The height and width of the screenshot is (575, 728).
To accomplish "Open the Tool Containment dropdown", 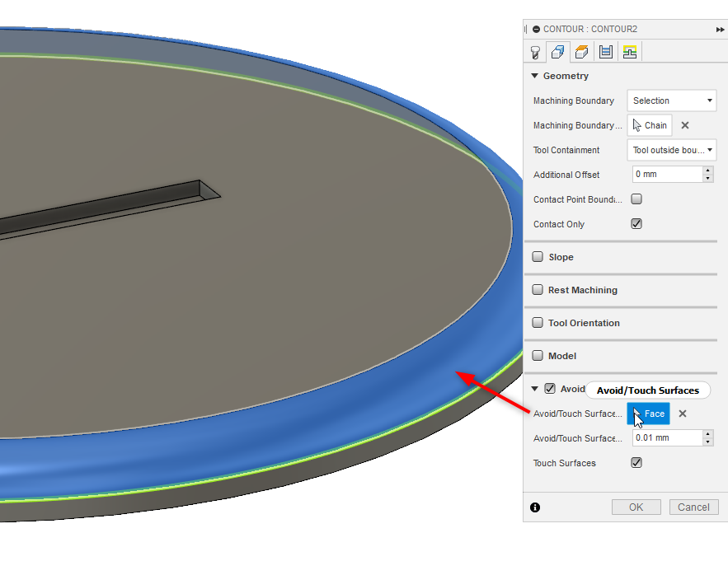I will tap(671, 150).
